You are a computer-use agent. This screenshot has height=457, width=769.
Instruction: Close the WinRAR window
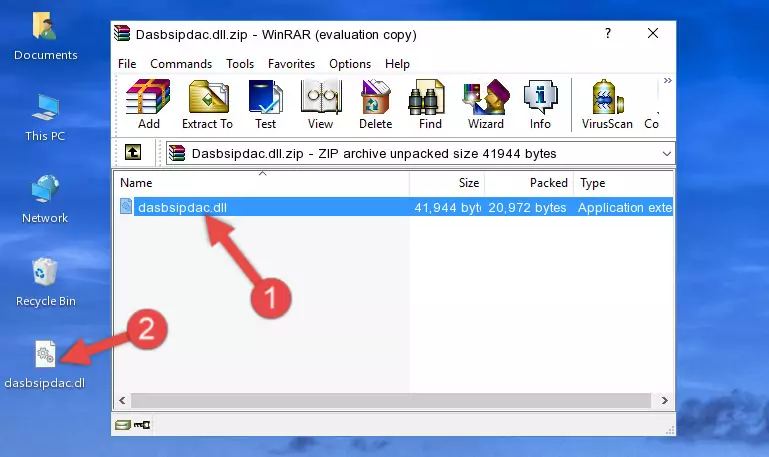(x=653, y=33)
